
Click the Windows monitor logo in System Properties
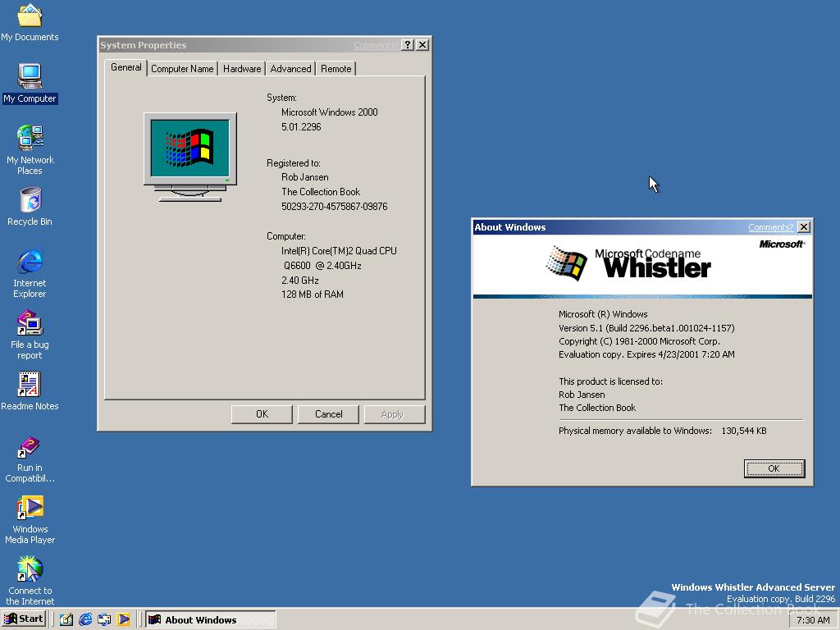(x=190, y=157)
